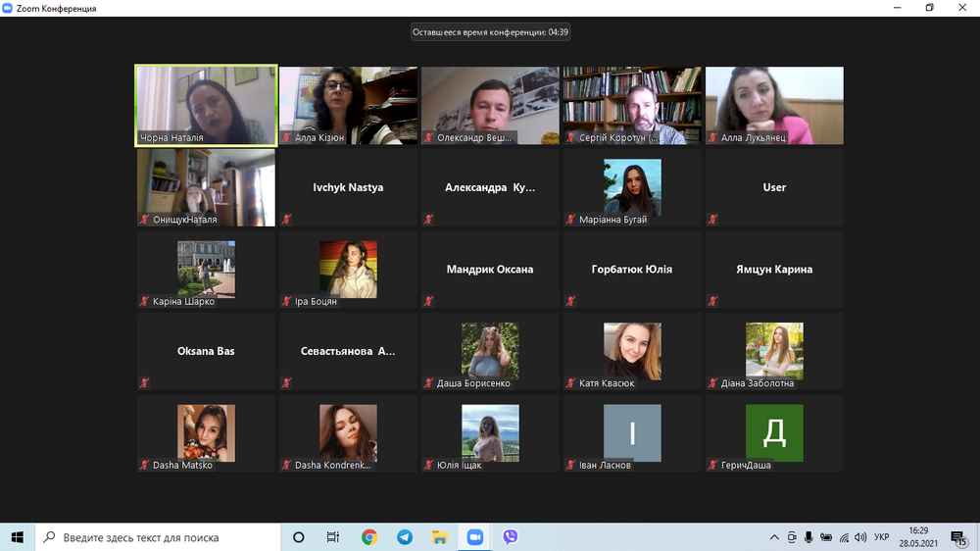This screenshot has width=980, height=551.
Task: Select the Чорна Наталія video tile
Action: point(206,105)
